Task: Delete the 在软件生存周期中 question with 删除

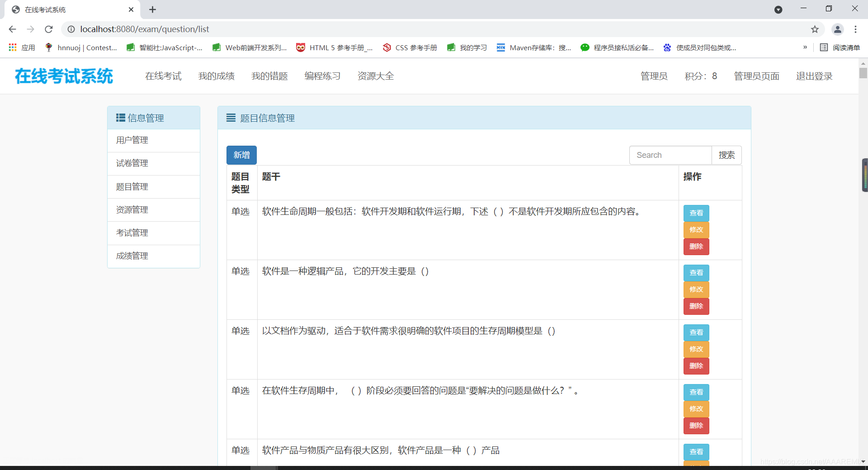Action: pyautogui.click(x=696, y=426)
